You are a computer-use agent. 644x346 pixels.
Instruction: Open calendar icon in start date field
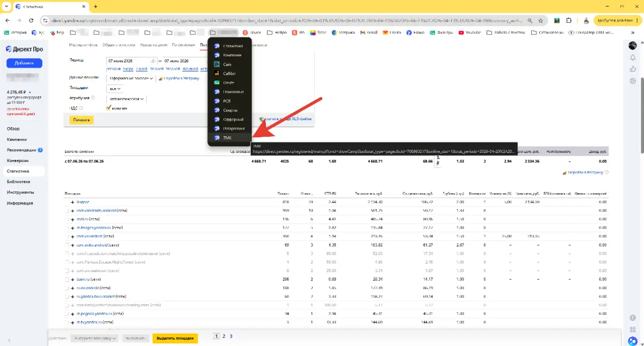pyautogui.click(x=153, y=61)
